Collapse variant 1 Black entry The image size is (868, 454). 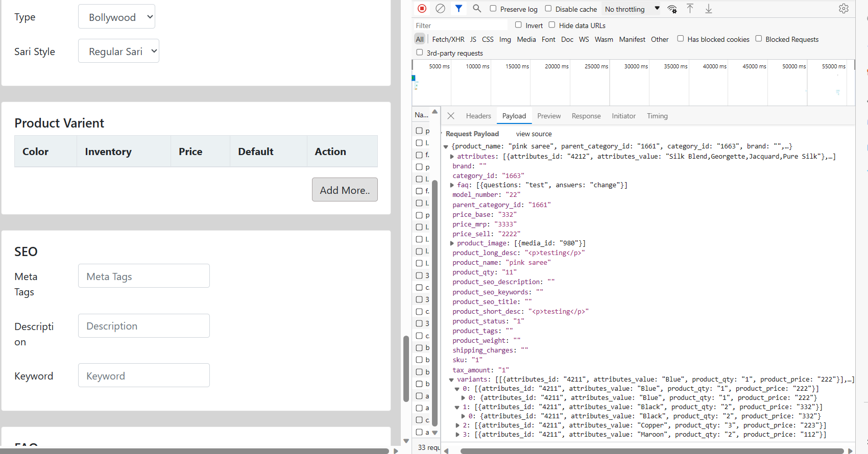[x=457, y=407]
